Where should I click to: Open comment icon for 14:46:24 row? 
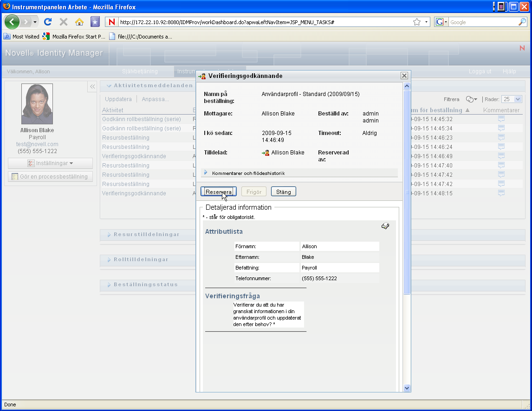click(501, 147)
